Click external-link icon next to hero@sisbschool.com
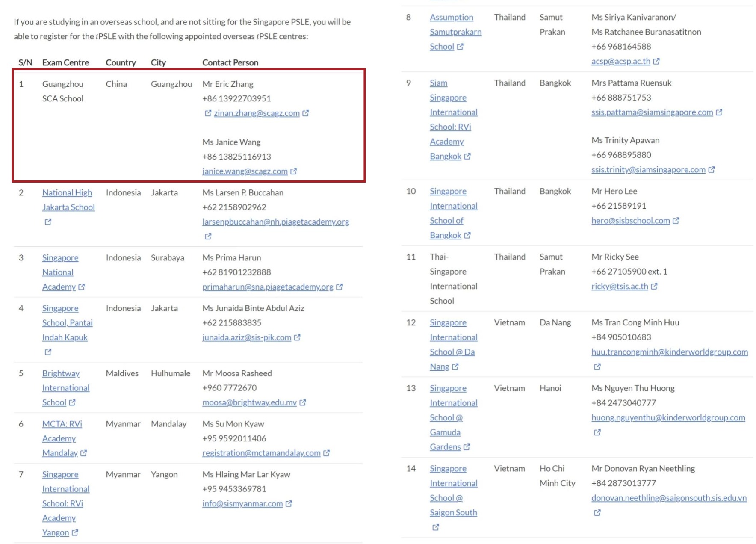 676,221
